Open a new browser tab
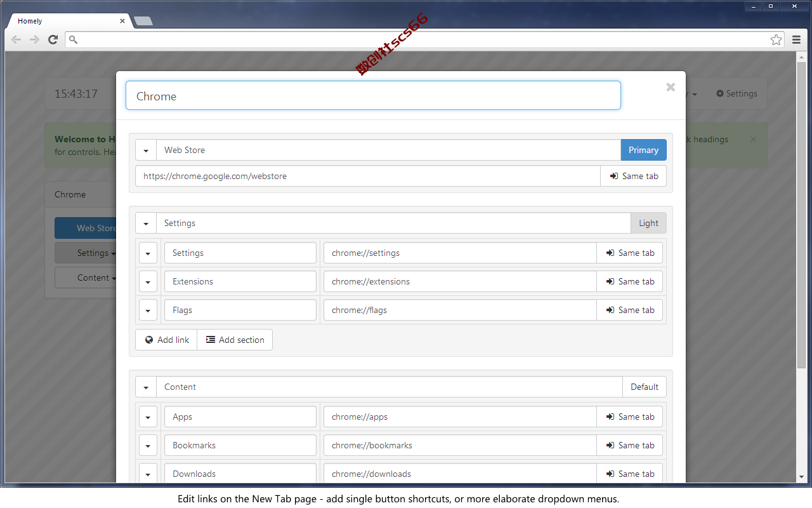 [143, 21]
